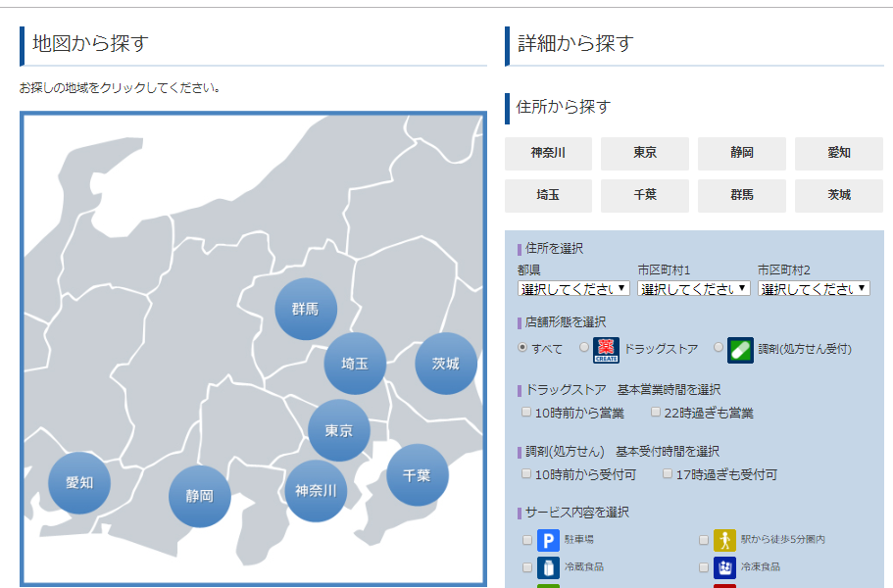Check the 10時前から営業 checkbox

tap(527, 413)
